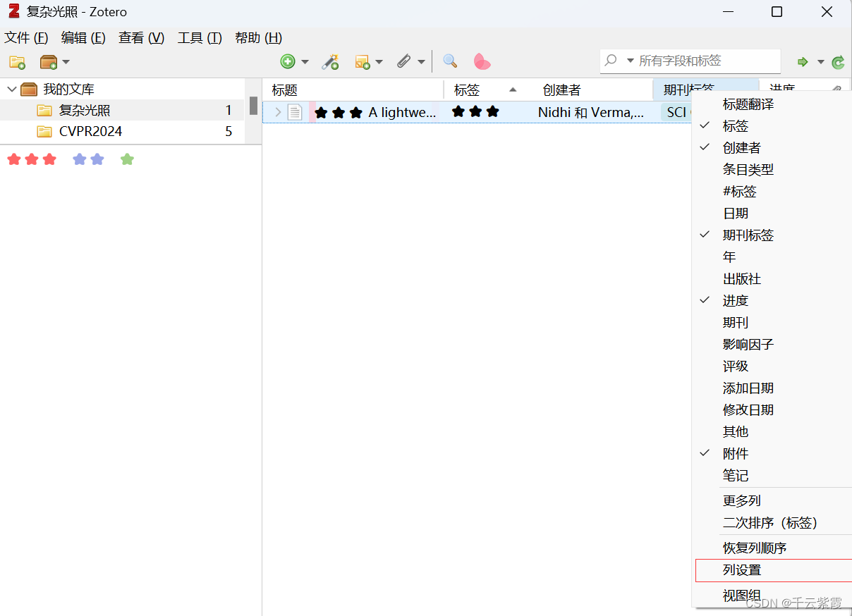Open the 帮助 (H) menu

258,38
